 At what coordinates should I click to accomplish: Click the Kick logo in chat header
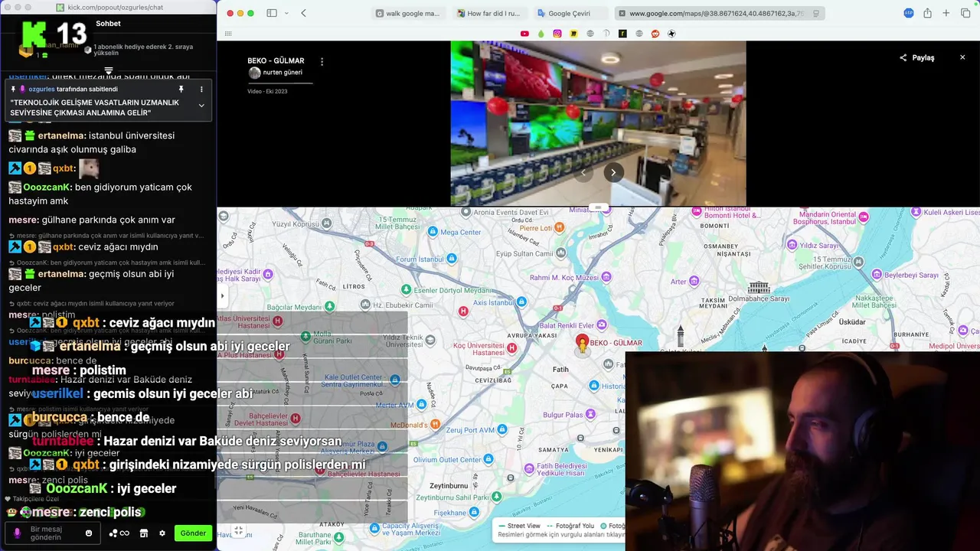point(35,34)
